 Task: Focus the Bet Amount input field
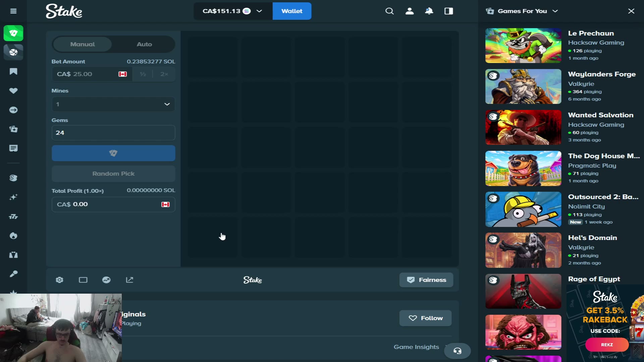pyautogui.click(x=92, y=74)
